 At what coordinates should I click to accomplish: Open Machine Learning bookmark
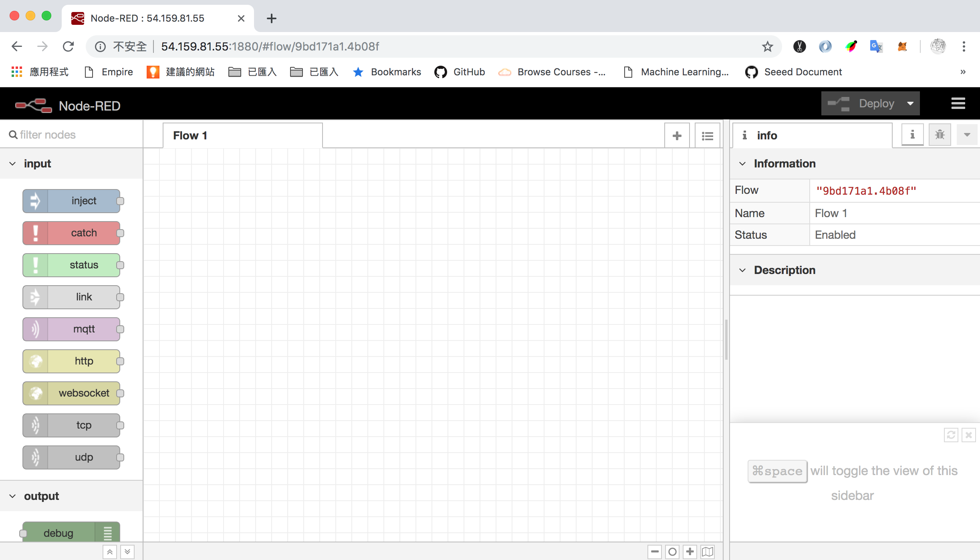click(676, 72)
